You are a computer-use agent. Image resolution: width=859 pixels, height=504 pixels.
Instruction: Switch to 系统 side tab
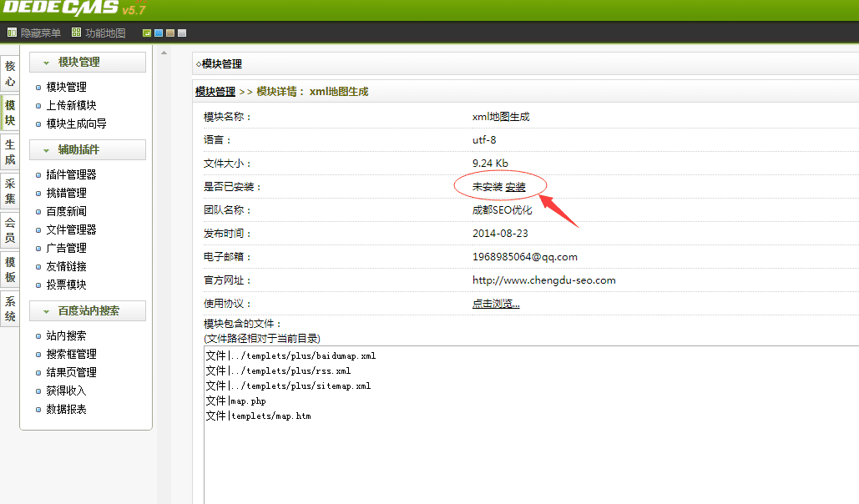point(10,309)
